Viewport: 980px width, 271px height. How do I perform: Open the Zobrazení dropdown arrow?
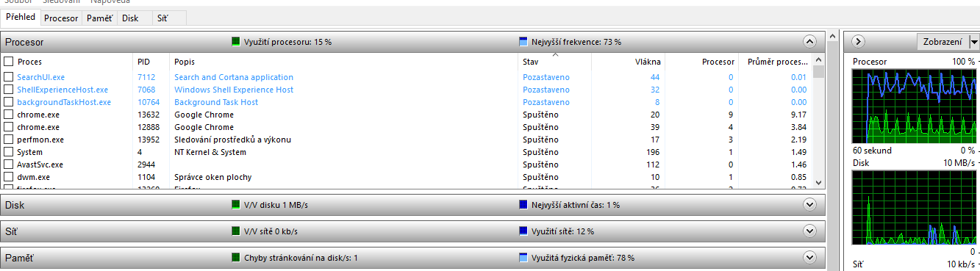point(974,42)
